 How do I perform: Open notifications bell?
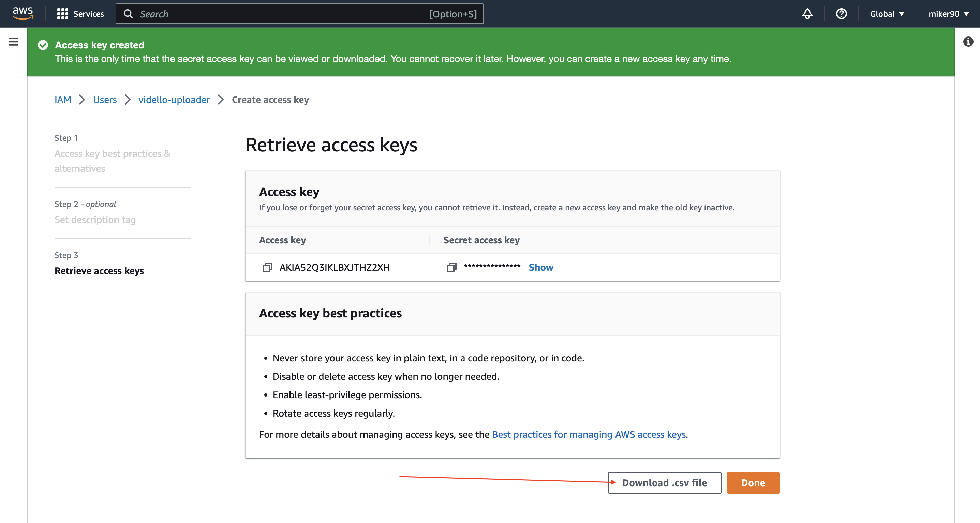(x=807, y=14)
